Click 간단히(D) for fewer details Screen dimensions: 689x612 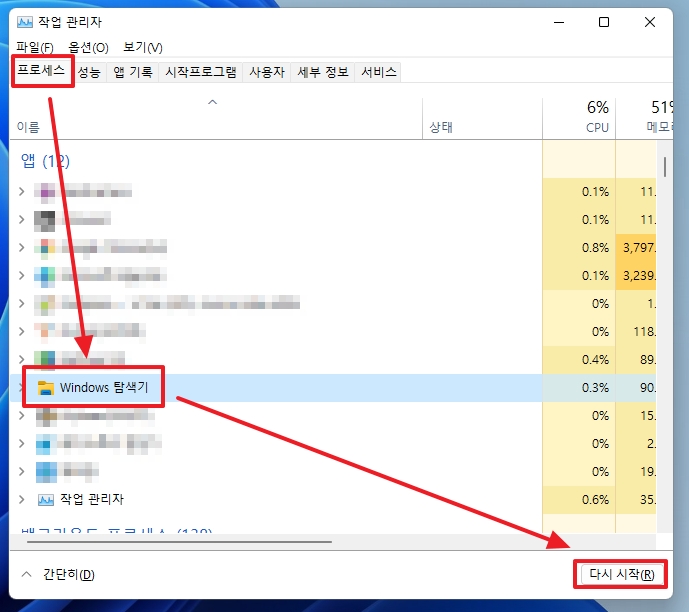[x=69, y=574]
